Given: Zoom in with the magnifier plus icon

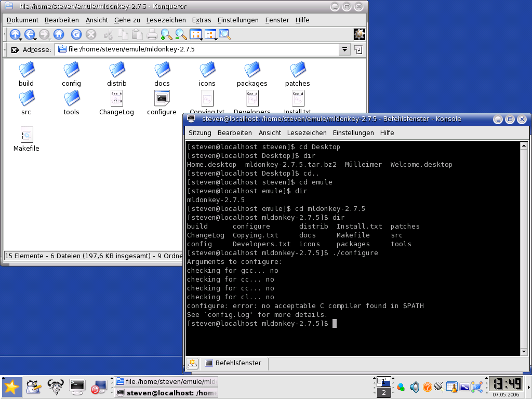Looking at the screenshot, I should click(x=166, y=34).
